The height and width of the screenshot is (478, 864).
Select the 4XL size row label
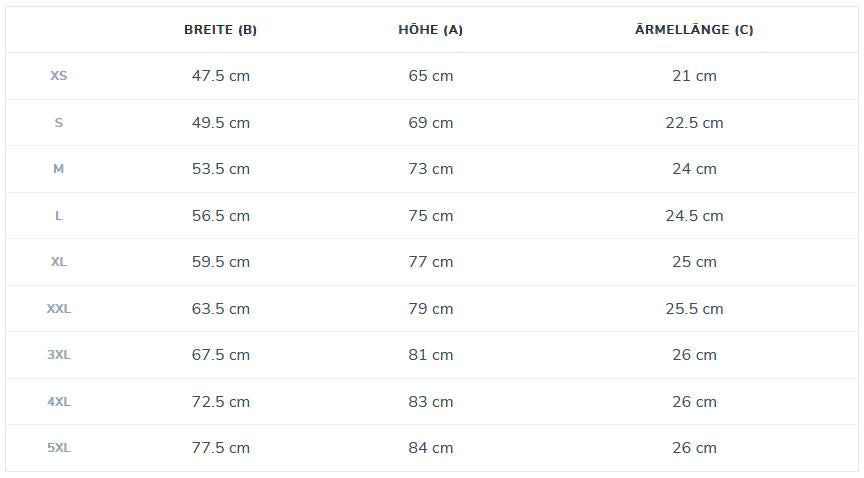(x=59, y=402)
